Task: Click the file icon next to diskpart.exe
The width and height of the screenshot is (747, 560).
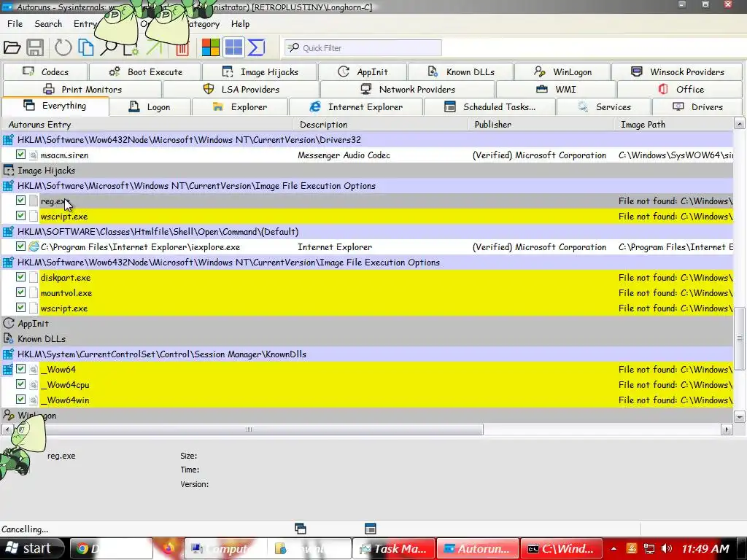Action: click(x=34, y=278)
